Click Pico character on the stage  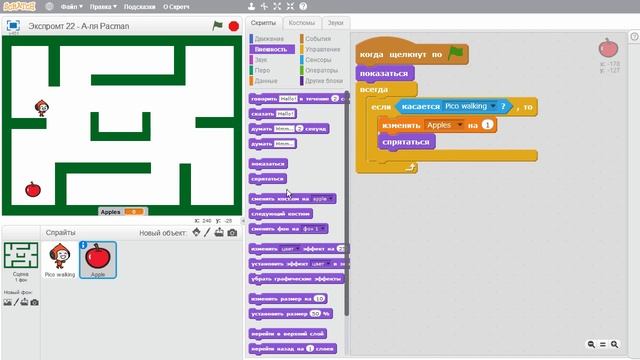[x=41, y=108]
